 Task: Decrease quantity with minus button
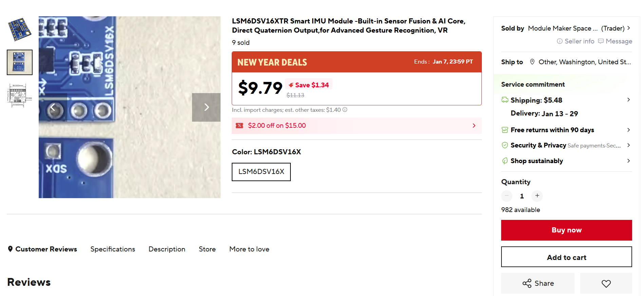507,196
